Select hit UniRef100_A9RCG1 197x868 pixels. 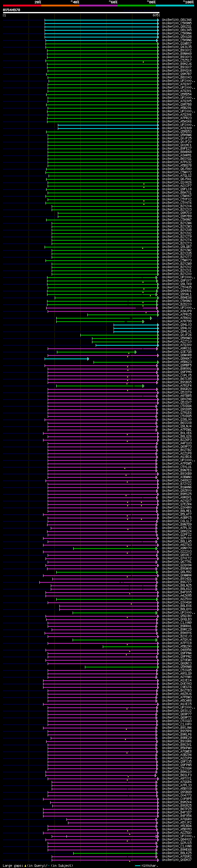177,349
